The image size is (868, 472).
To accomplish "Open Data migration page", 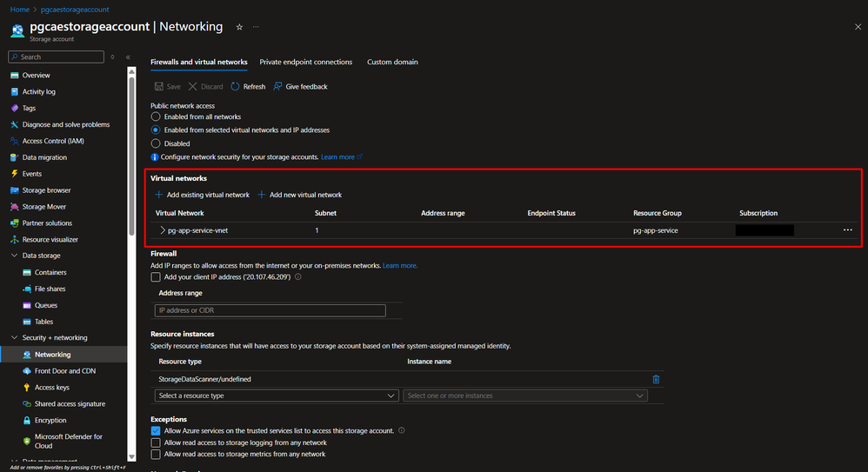I will (x=44, y=157).
